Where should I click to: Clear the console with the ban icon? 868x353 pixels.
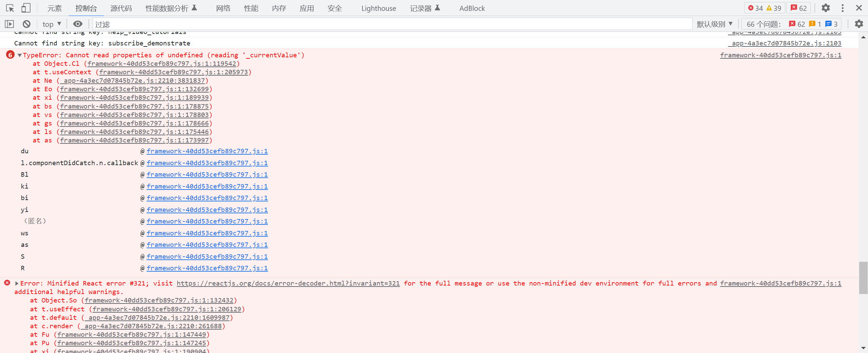tap(26, 24)
